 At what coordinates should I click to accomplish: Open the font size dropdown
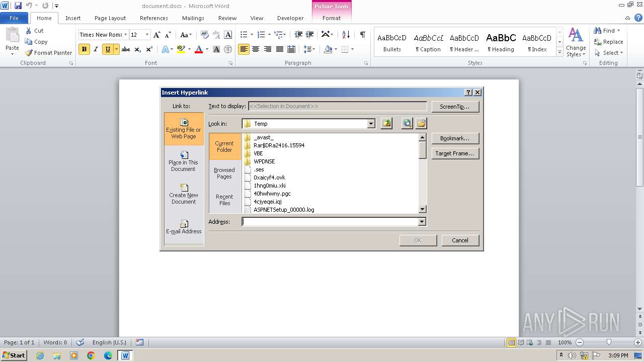pos(147,35)
